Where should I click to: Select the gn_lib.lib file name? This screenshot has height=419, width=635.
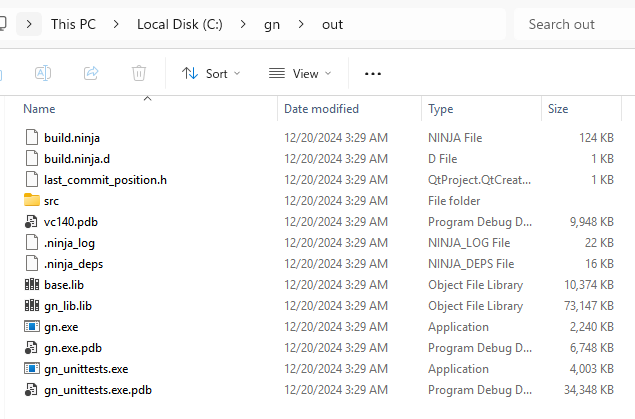[x=68, y=306]
